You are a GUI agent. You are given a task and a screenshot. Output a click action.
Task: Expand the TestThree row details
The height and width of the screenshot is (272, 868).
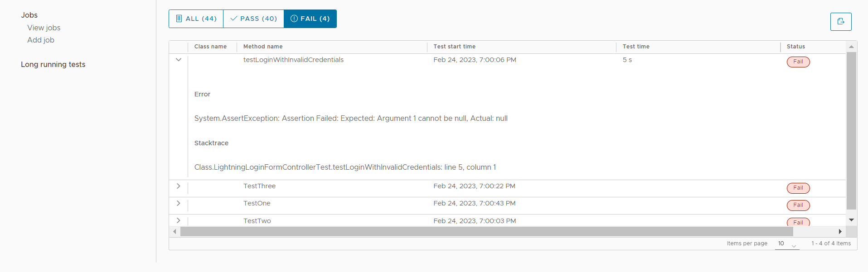(179, 186)
